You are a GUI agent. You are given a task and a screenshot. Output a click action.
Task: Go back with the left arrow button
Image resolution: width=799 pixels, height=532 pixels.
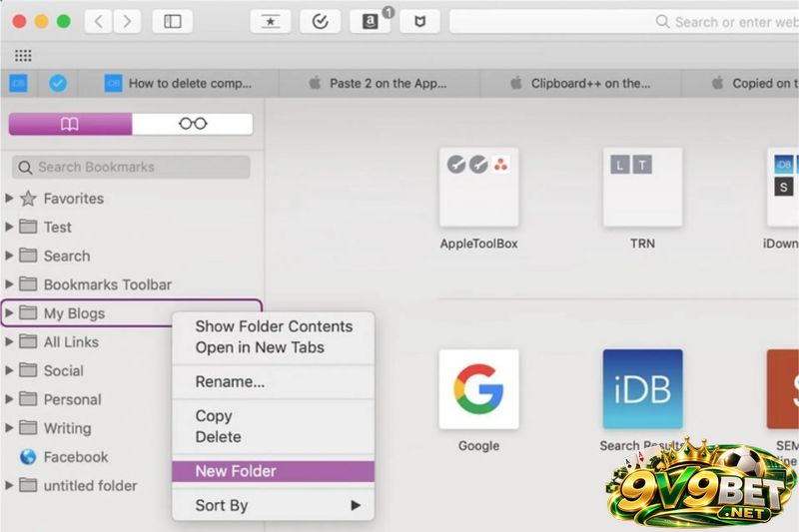click(98, 21)
